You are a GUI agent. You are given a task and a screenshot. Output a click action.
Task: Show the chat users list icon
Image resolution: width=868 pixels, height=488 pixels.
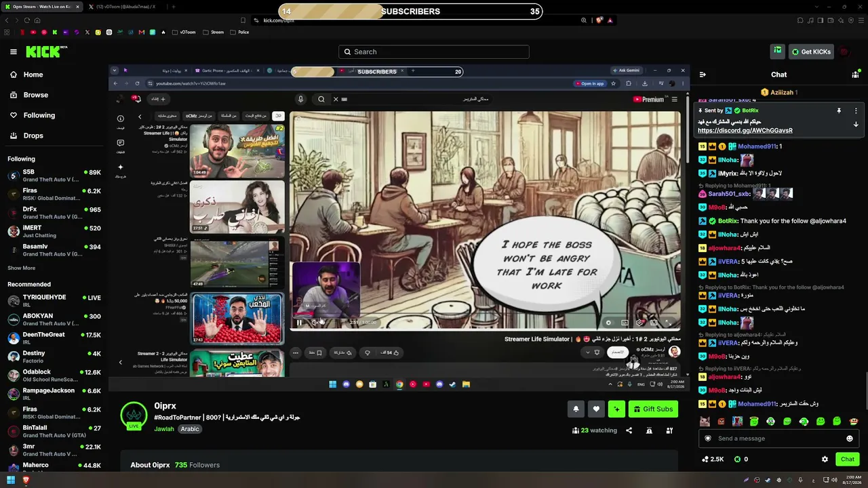(855, 75)
